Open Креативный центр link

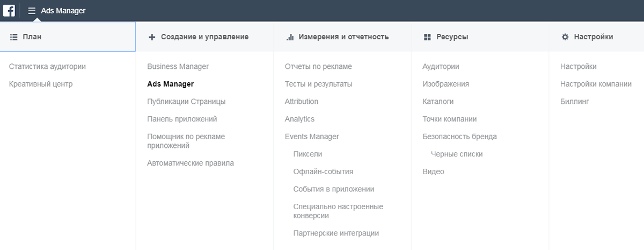coord(41,84)
